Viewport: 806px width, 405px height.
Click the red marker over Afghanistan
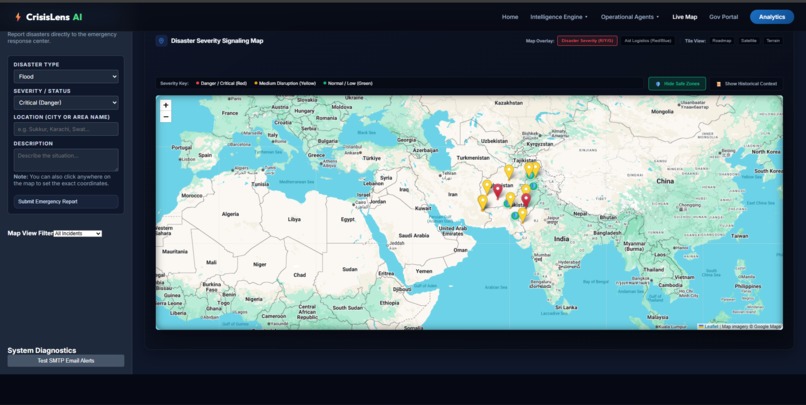(x=498, y=191)
